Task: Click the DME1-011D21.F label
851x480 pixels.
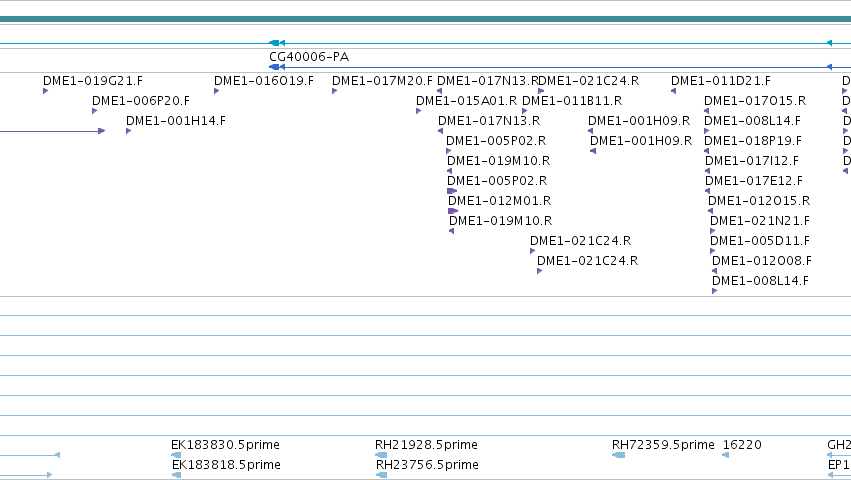Action: tap(721, 80)
